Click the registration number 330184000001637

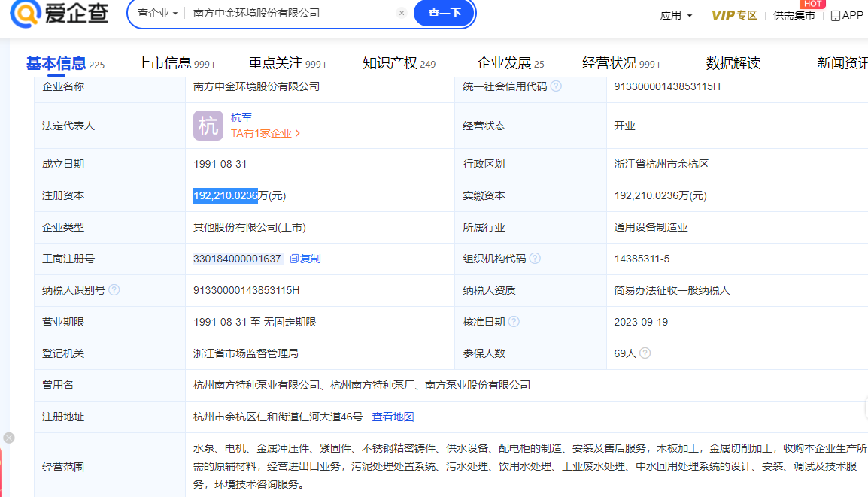(237, 259)
